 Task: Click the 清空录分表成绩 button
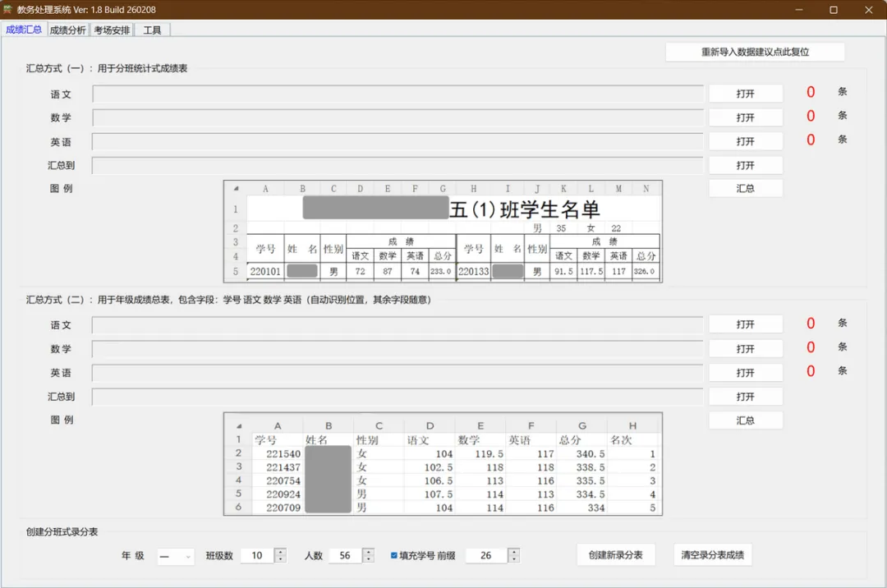point(713,555)
